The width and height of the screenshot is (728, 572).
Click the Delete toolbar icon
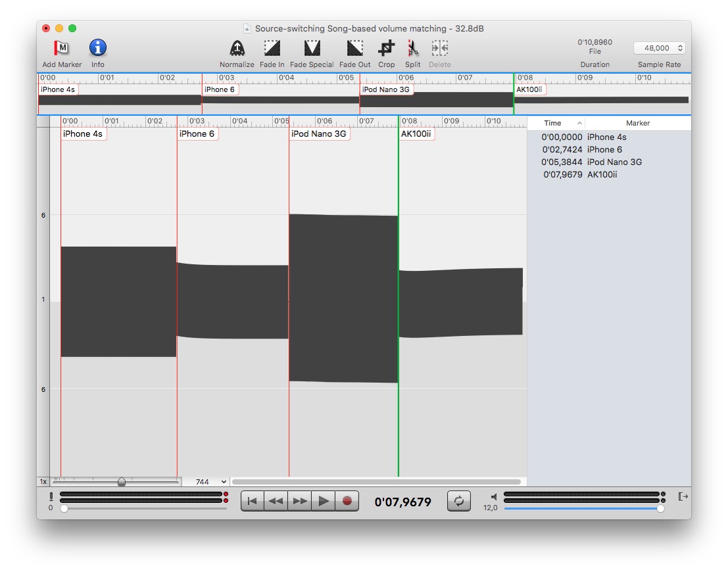coord(440,48)
